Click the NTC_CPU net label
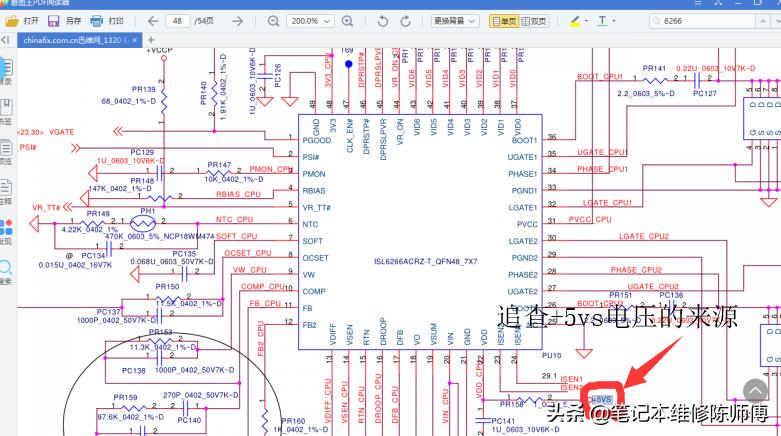The height and width of the screenshot is (436, 781). click(234, 219)
